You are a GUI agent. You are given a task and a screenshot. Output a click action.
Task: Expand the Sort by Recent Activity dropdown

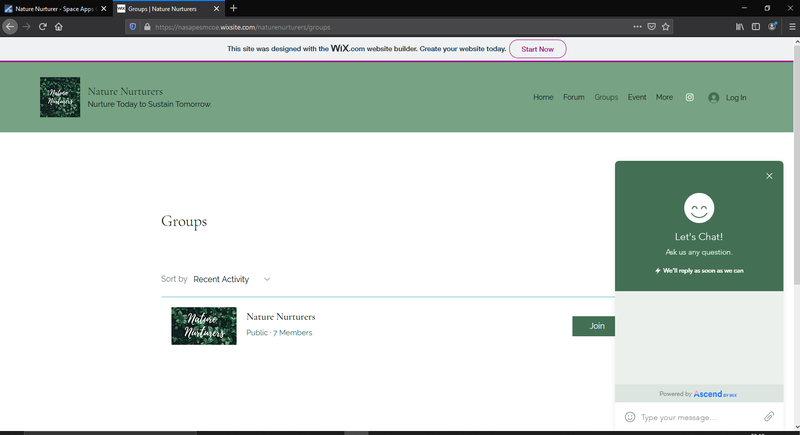click(232, 280)
